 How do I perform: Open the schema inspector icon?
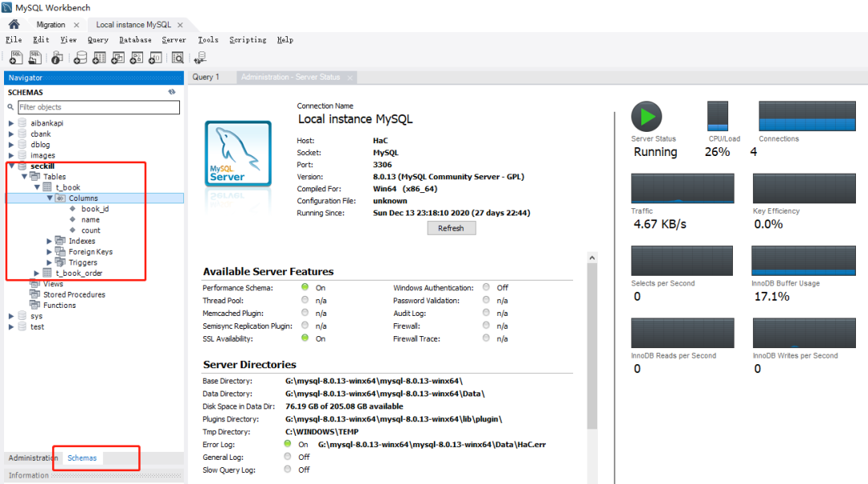(x=56, y=58)
